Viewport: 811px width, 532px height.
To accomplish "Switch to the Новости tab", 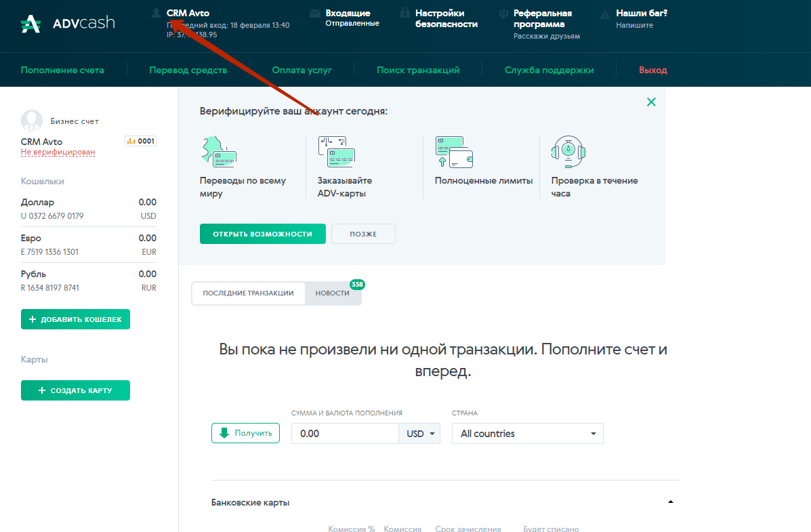I will tap(333, 293).
